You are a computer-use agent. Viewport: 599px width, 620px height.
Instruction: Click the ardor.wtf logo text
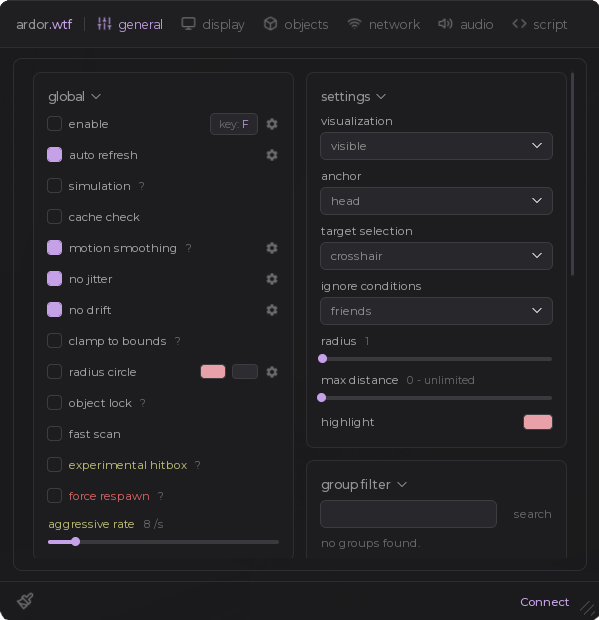(x=44, y=25)
